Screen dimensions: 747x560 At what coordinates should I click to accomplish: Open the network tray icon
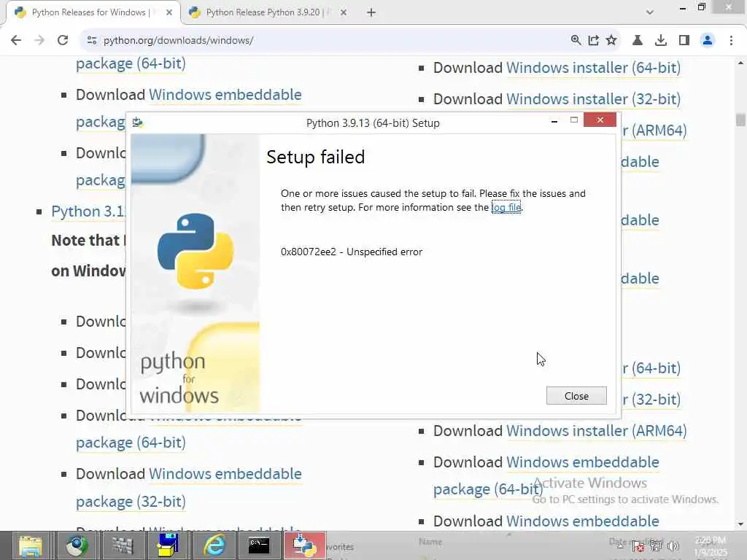click(656, 546)
